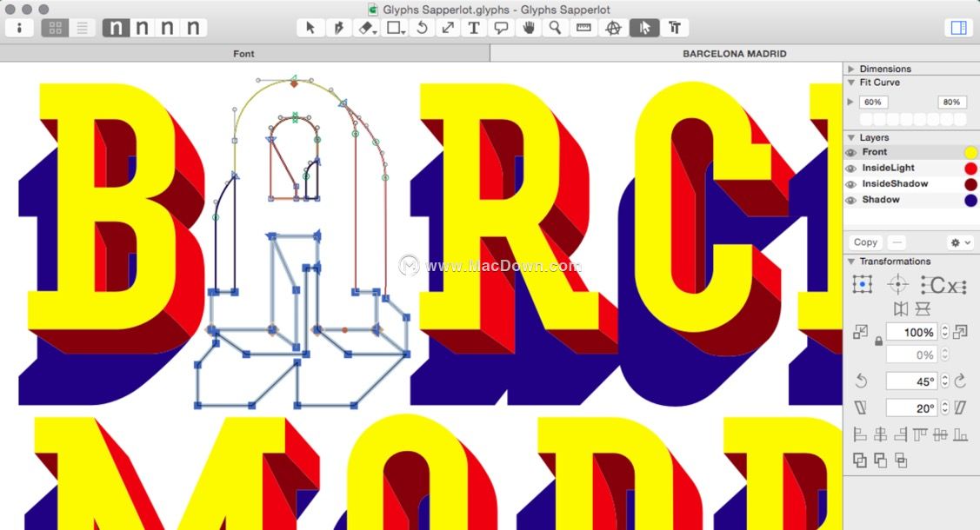Toggle visibility of the InsideShadow layer
The height and width of the screenshot is (530, 980).
pyautogui.click(x=850, y=183)
